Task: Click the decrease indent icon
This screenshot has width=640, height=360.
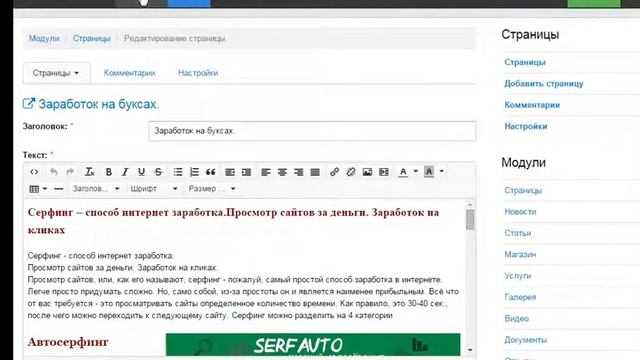Action: [x=230, y=172]
